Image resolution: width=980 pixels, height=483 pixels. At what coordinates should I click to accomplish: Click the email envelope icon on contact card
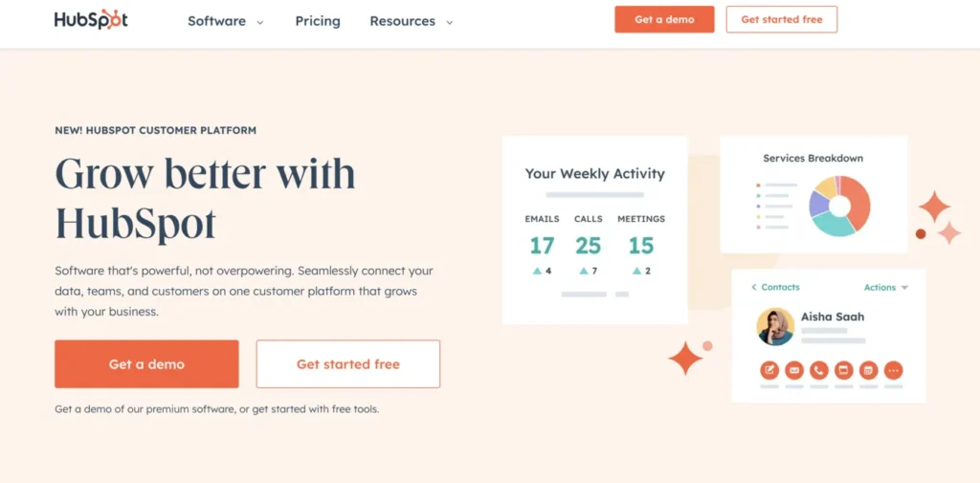point(794,370)
